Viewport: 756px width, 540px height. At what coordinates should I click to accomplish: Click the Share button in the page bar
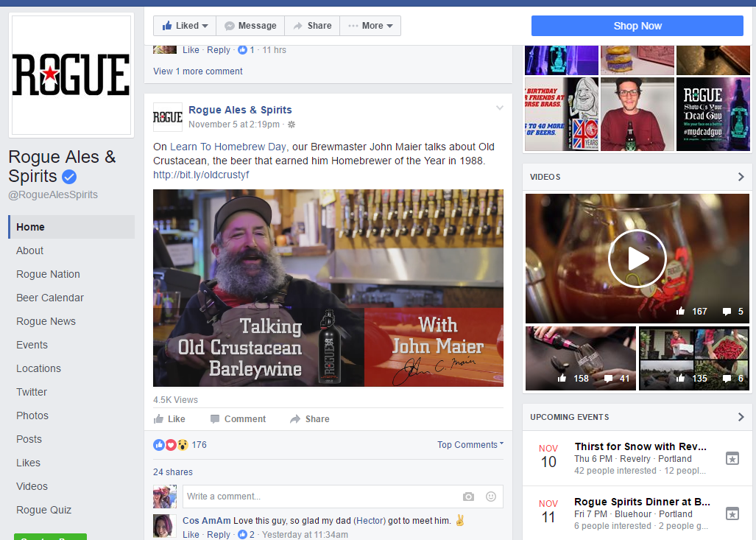pyautogui.click(x=312, y=26)
